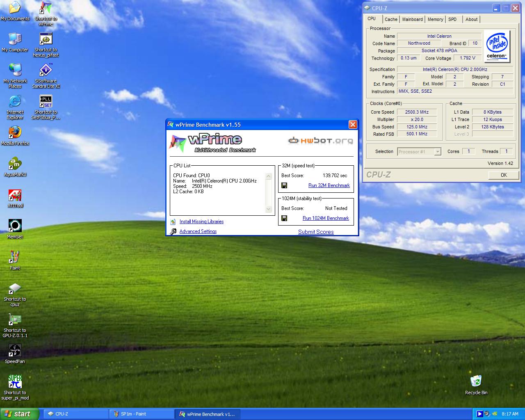Click the 1024M Not Tested score text
This screenshot has width=525, height=420.
pyautogui.click(x=336, y=208)
